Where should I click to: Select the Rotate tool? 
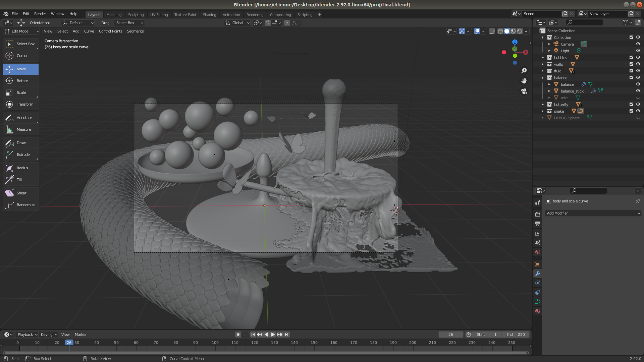pyautogui.click(x=21, y=81)
